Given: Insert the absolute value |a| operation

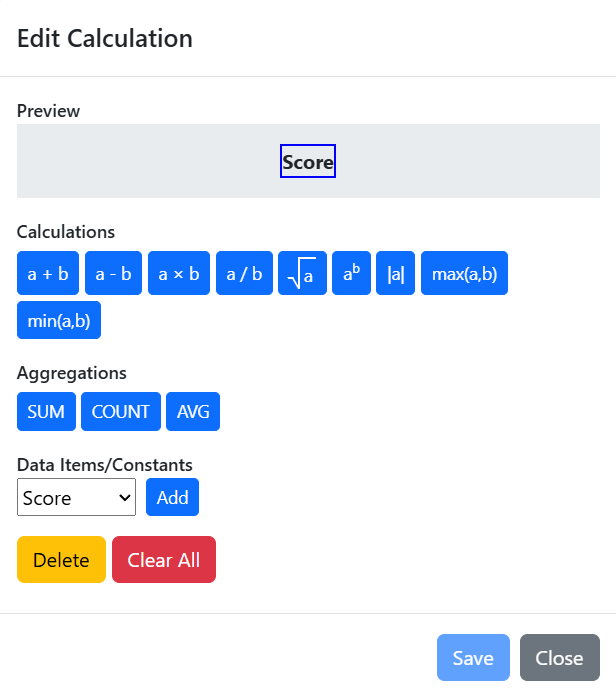Looking at the screenshot, I should pos(395,273).
